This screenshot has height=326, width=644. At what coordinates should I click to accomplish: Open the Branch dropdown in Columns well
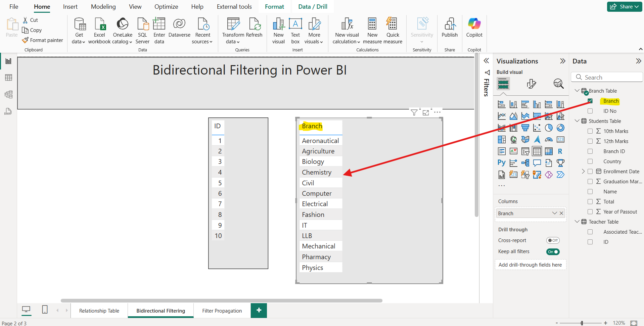point(554,213)
